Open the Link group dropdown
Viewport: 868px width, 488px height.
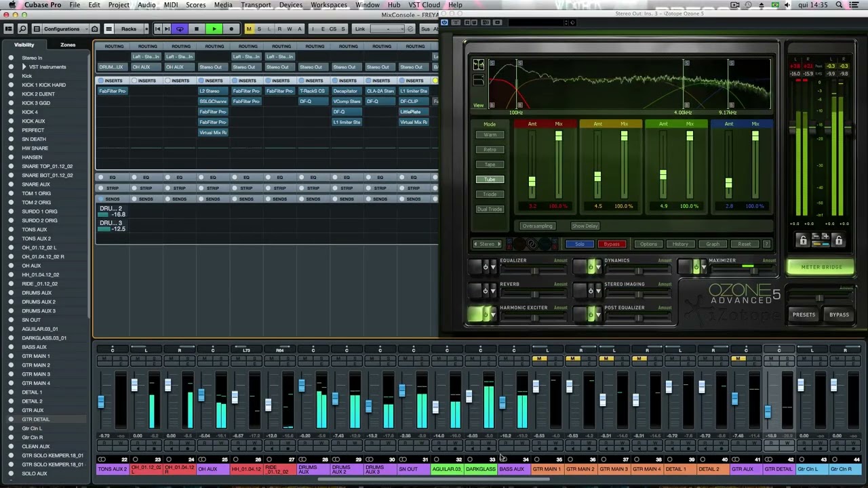[x=389, y=29]
